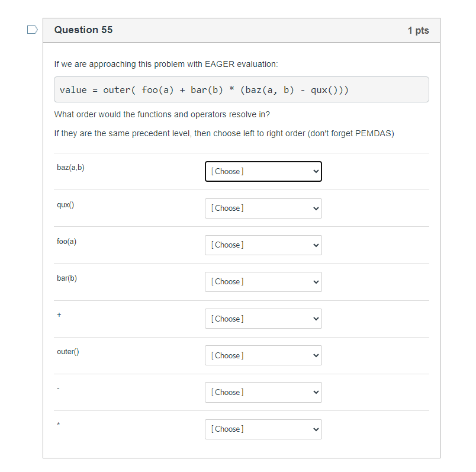476x472 pixels.
Task: Click the bar(b) row label
Action: [67, 278]
